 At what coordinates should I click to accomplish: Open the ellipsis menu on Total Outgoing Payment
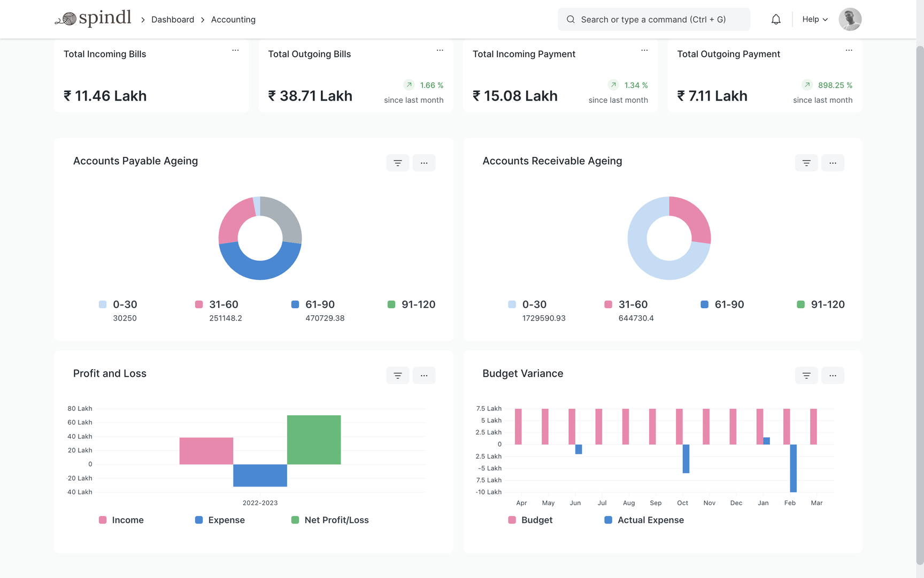(x=849, y=50)
